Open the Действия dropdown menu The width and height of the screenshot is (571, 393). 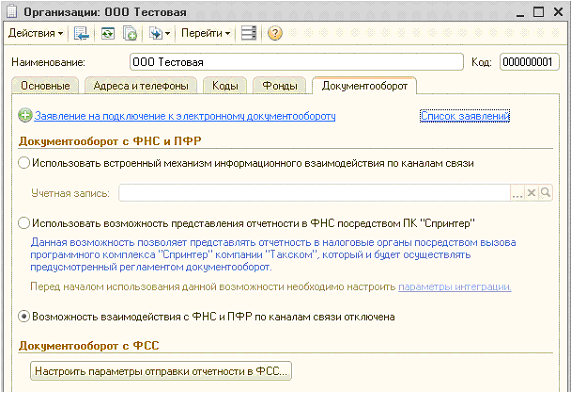coord(36,33)
